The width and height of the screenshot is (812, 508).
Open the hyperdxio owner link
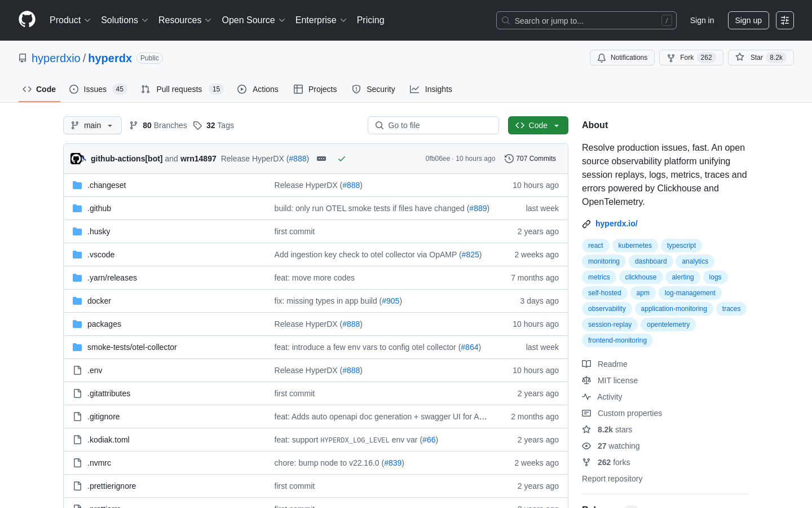[56, 58]
